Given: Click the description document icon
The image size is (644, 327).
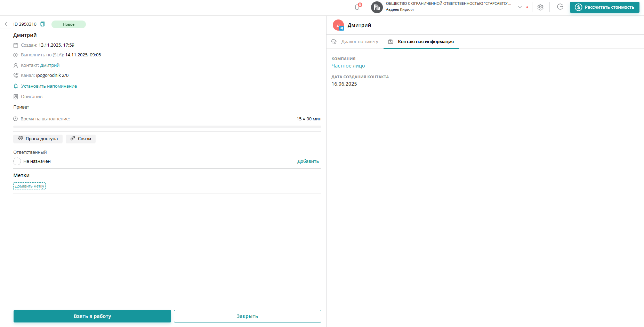Looking at the screenshot, I should tap(16, 97).
